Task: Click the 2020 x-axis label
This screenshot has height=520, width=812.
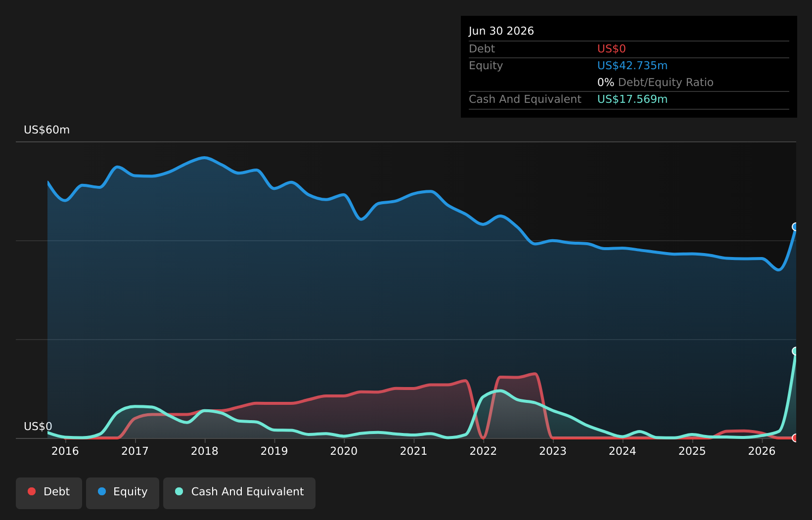Action: (x=344, y=451)
